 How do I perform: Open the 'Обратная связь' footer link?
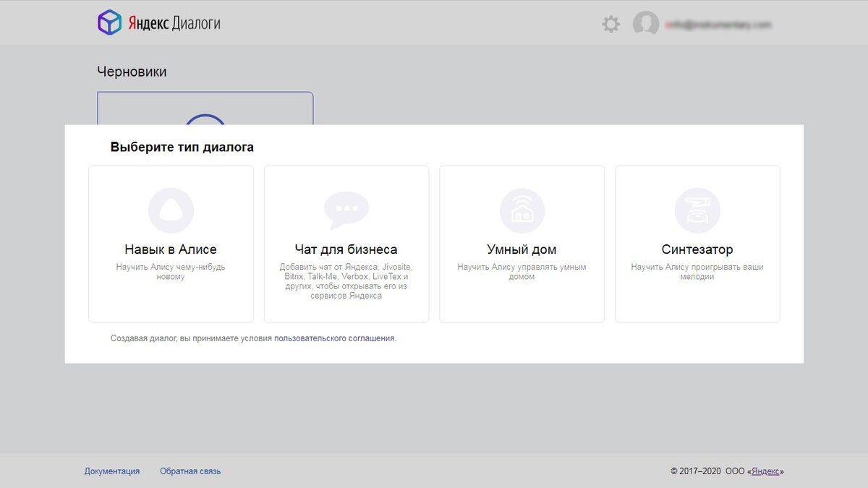190,471
